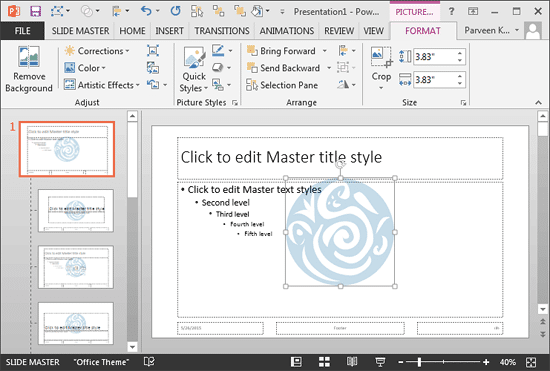This screenshot has height=371, width=550.
Task: Click the shape width input field
Action: [x=434, y=80]
